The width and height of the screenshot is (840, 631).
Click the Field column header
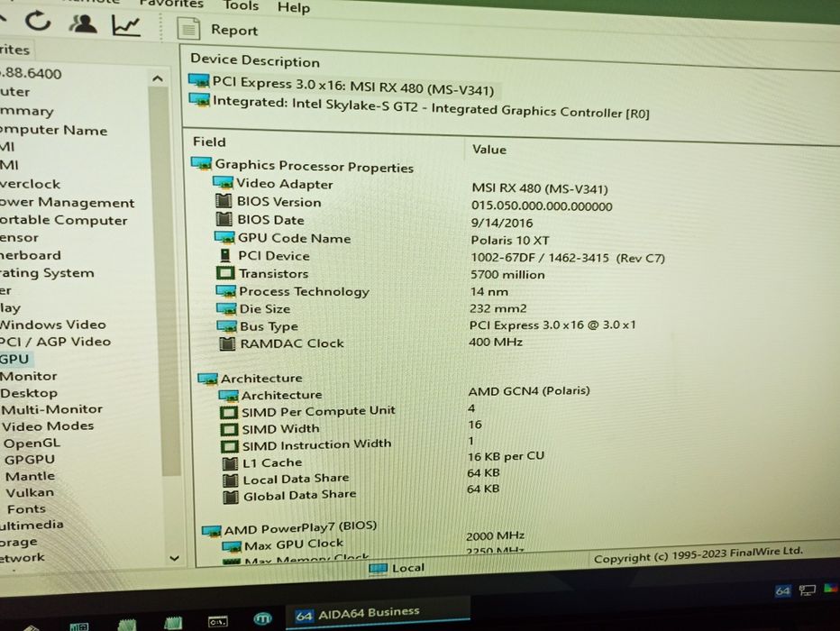point(209,142)
